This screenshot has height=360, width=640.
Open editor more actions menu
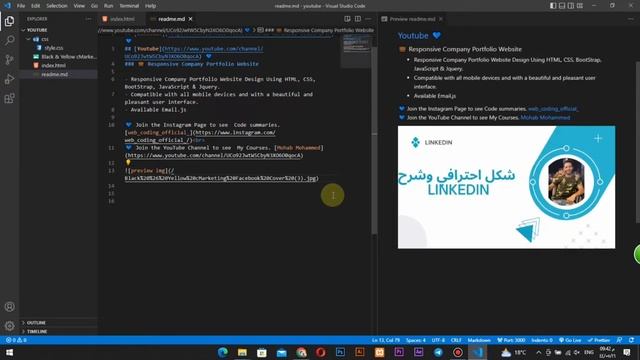(368, 19)
